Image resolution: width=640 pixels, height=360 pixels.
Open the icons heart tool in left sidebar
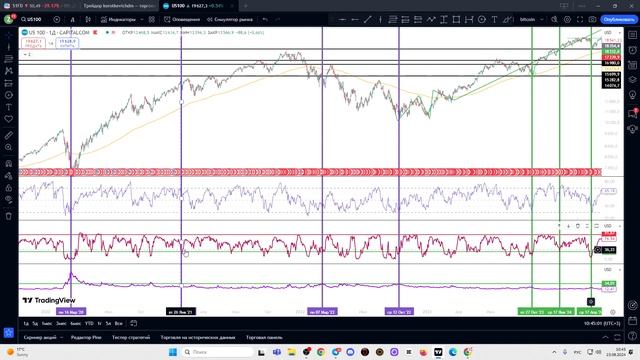[x=9, y=119]
